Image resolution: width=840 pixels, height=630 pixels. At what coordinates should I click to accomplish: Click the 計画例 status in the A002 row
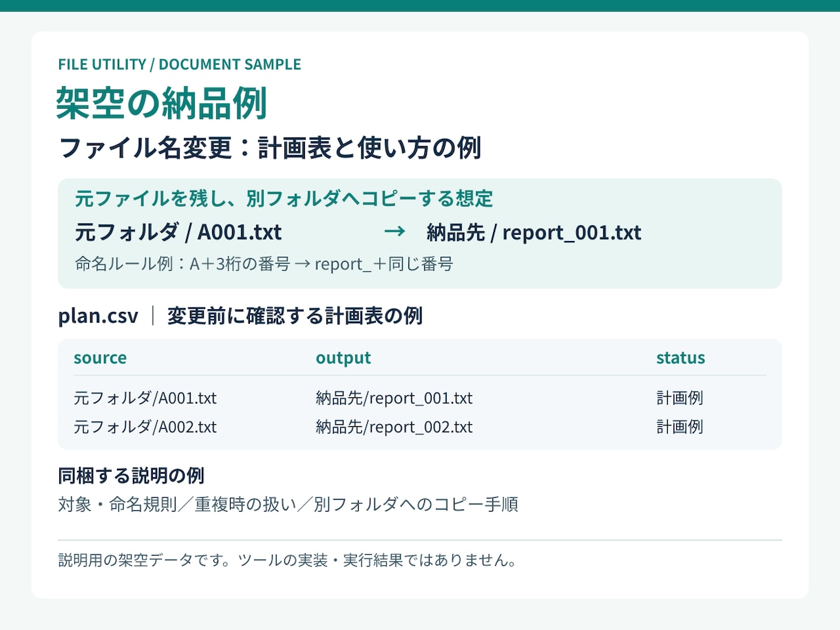[680, 427]
